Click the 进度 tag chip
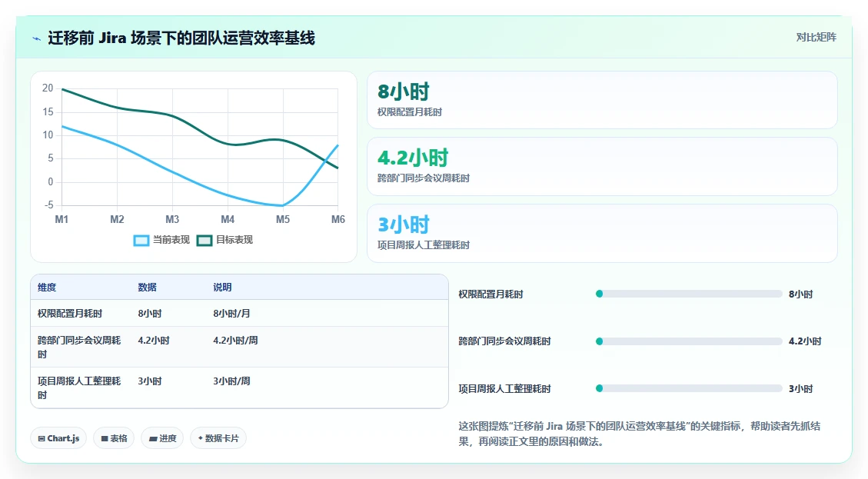868x479 pixels. [162, 438]
